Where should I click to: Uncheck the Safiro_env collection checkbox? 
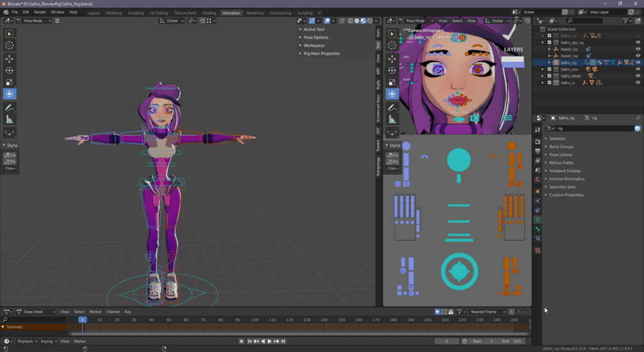[549, 69]
